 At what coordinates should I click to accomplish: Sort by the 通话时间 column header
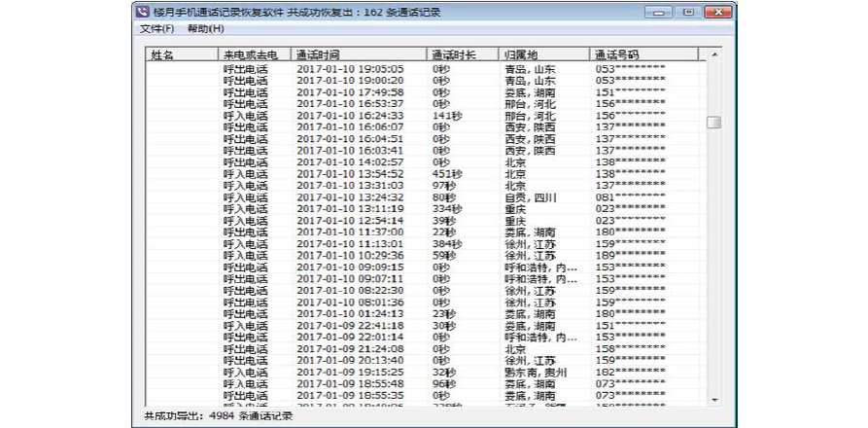pyautogui.click(x=360, y=54)
